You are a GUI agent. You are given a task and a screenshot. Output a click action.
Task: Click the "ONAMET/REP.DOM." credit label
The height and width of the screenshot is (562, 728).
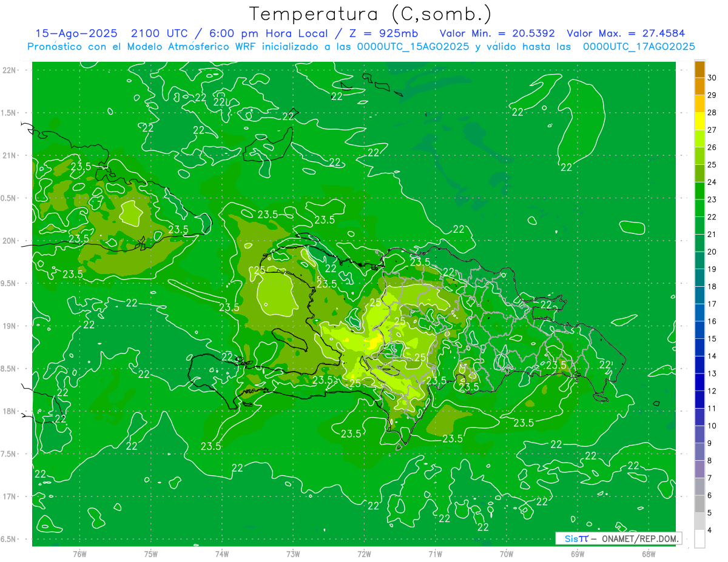point(640,538)
